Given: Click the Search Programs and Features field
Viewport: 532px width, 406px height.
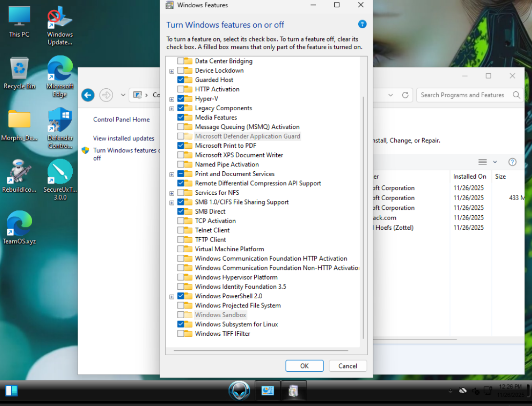Looking at the screenshot, I should (x=464, y=95).
